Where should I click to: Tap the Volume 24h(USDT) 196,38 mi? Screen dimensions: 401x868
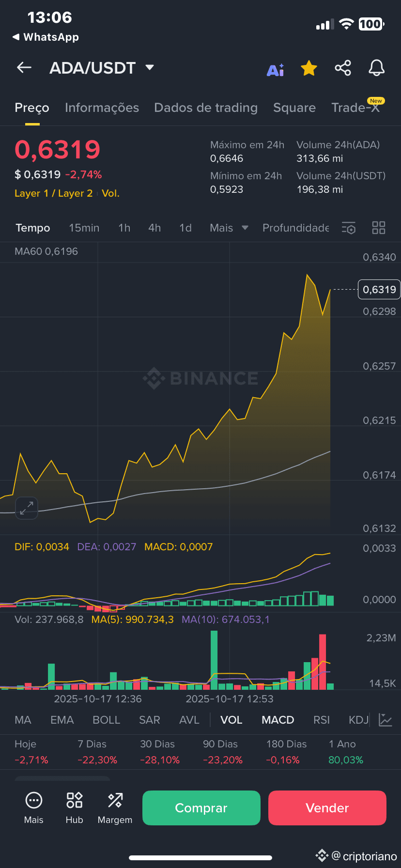point(320,189)
